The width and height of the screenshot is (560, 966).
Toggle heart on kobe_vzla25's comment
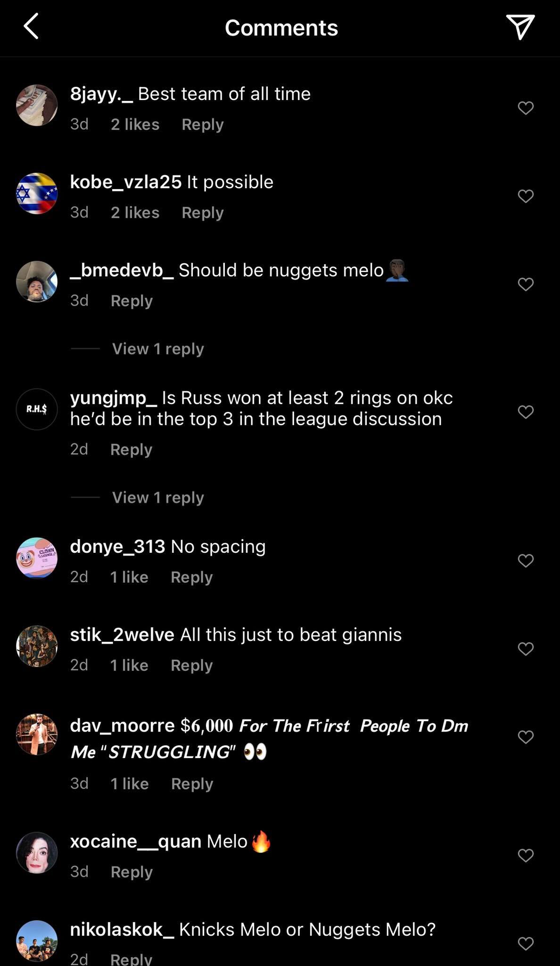[x=526, y=196]
